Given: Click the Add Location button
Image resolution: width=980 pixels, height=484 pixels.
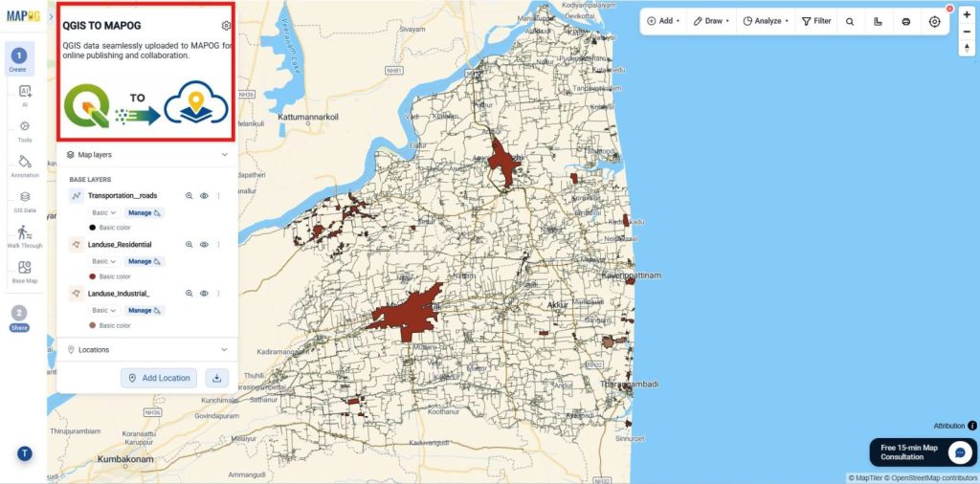Looking at the screenshot, I should pyautogui.click(x=159, y=378).
